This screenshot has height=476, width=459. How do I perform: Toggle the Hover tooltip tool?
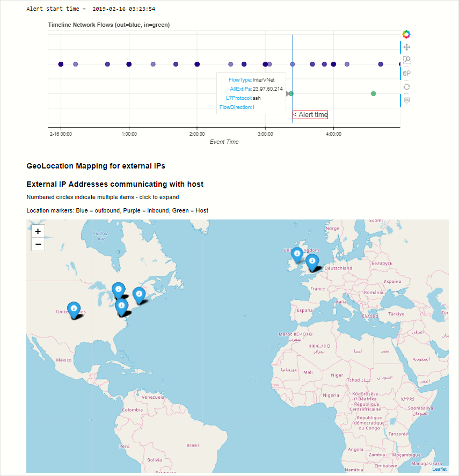click(406, 100)
